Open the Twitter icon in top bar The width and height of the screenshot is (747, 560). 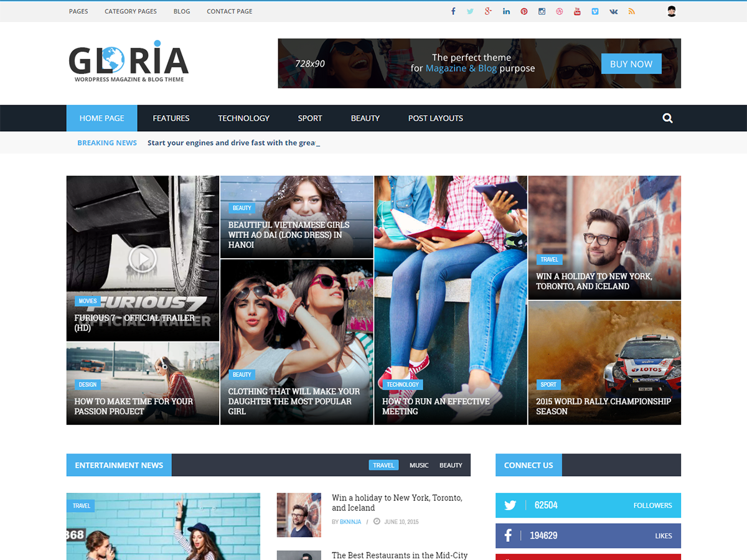coord(470,11)
